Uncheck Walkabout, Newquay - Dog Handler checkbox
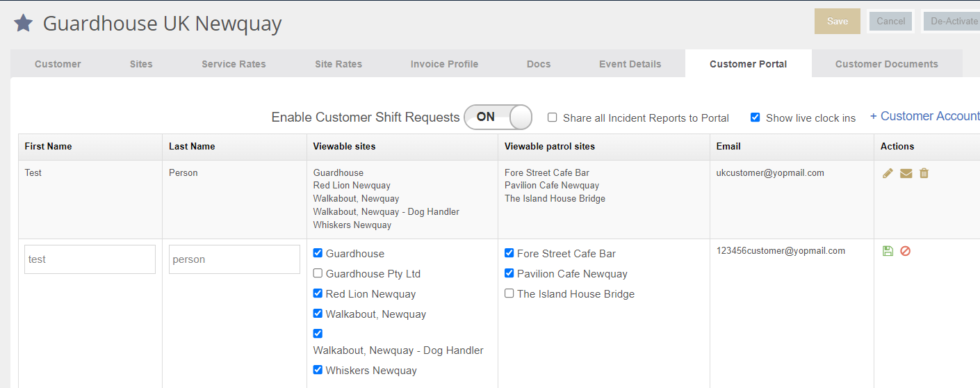Image resolution: width=980 pixels, height=388 pixels. 318,333
